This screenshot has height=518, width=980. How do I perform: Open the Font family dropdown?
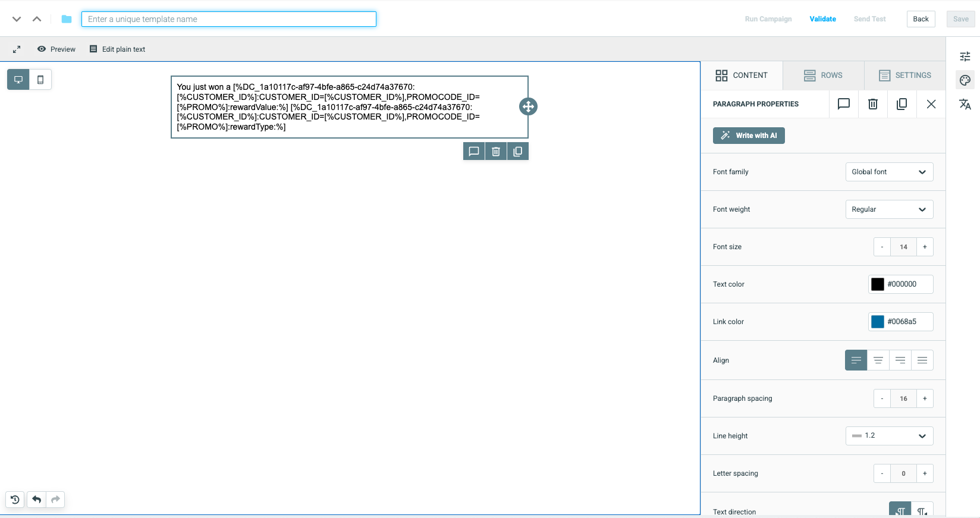coord(889,172)
